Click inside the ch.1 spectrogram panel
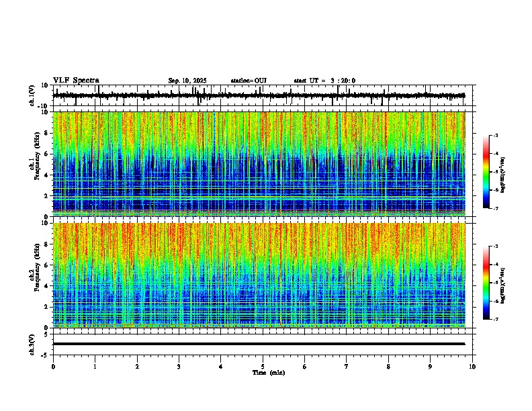 (259, 164)
